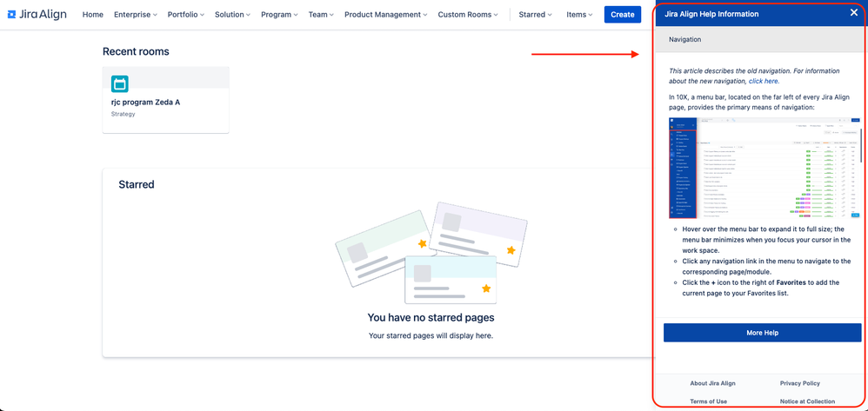Follow the 'click here' new navigation link
The width and height of the screenshot is (868, 411).
(x=764, y=82)
